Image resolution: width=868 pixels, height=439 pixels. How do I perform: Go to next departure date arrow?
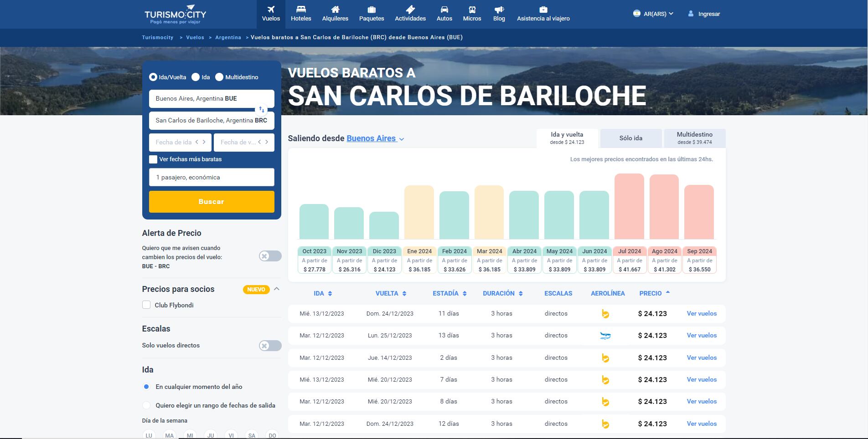point(204,142)
